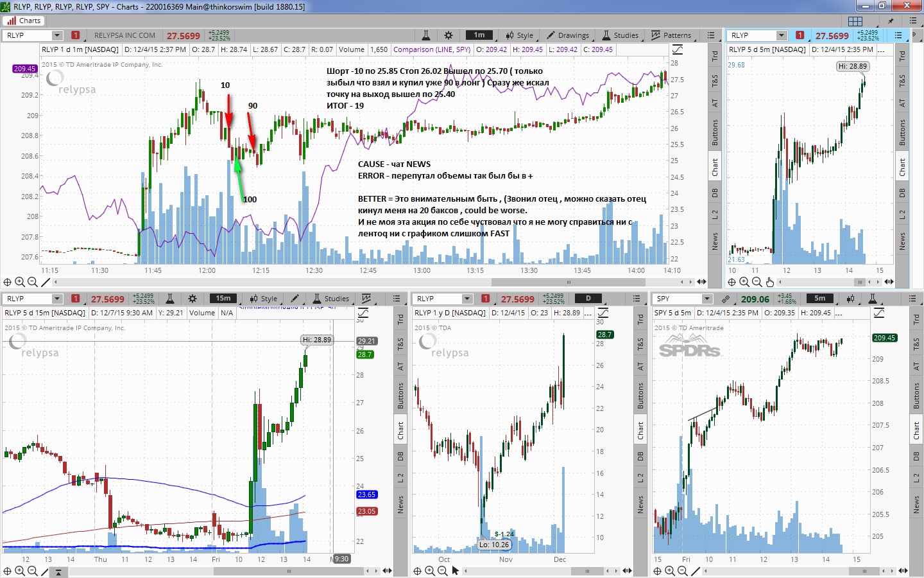
Task: Open the list menu of the RLYP 5m chart
Action: [x=898, y=35]
